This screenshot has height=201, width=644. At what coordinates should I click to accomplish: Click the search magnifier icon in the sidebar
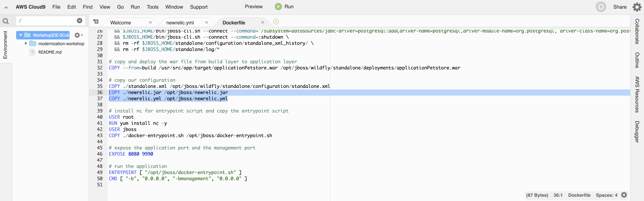6,21
